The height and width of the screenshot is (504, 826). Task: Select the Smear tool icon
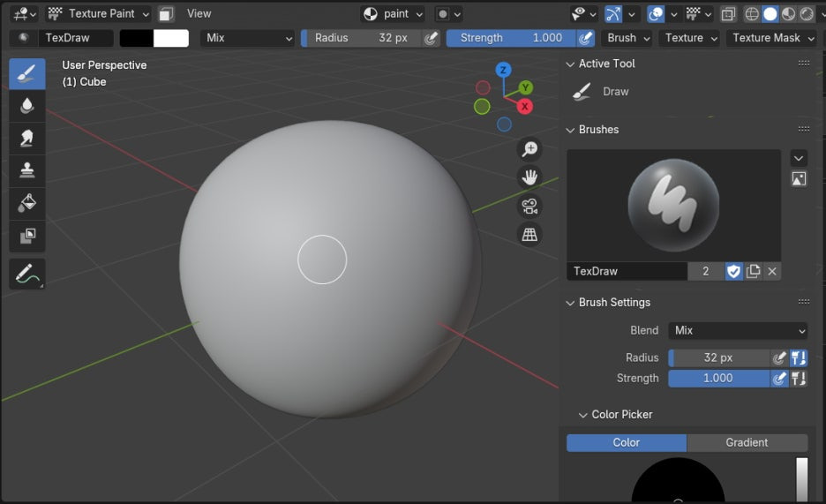pyautogui.click(x=26, y=138)
